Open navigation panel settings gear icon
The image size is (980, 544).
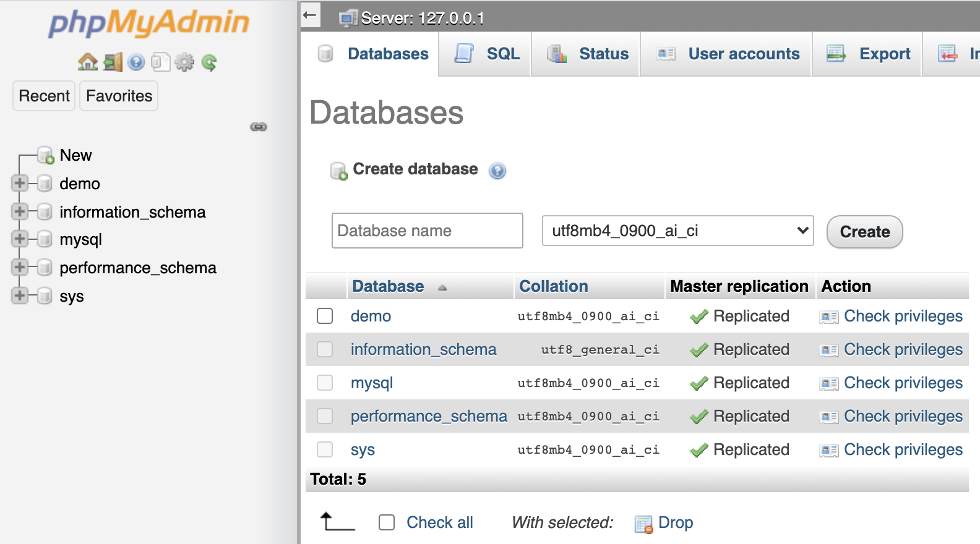(x=184, y=62)
